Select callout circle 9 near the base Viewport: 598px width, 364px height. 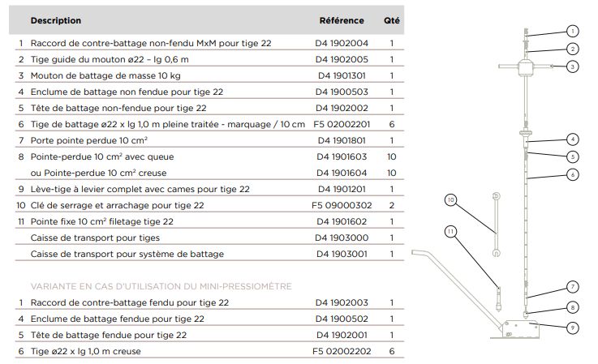(x=572, y=327)
